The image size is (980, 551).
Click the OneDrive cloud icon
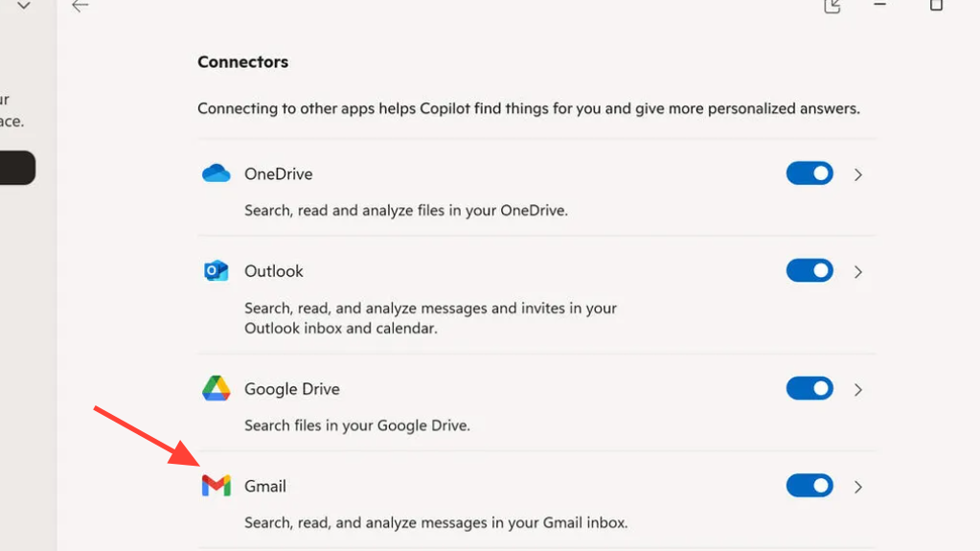(x=217, y=173)
